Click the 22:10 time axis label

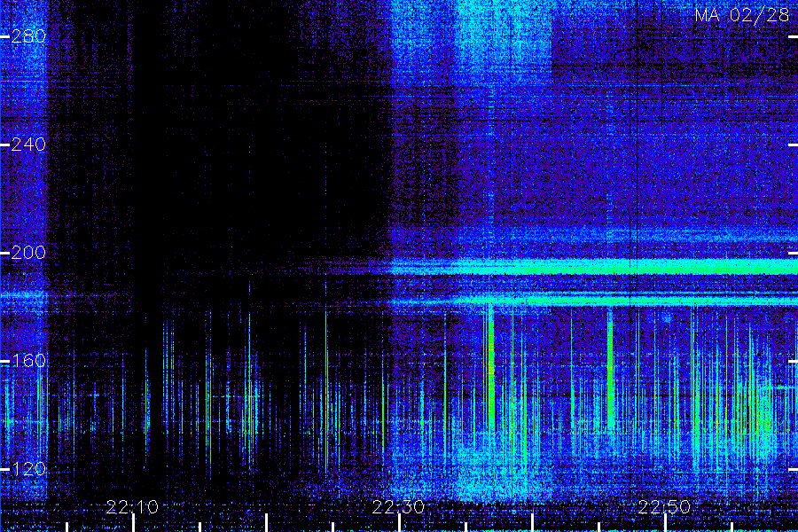132,507
